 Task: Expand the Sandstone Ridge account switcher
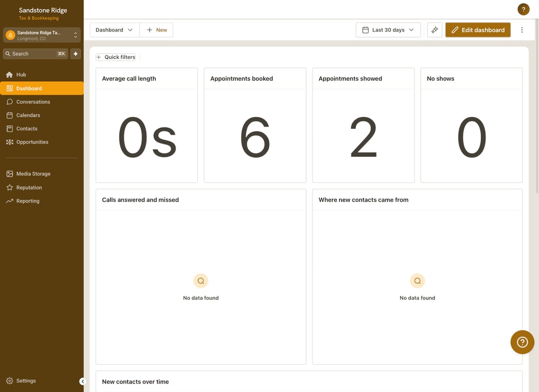pos(41,35)
